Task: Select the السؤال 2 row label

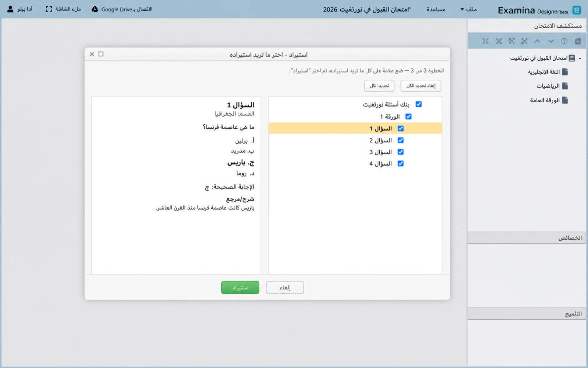Action: coord(380,140)
